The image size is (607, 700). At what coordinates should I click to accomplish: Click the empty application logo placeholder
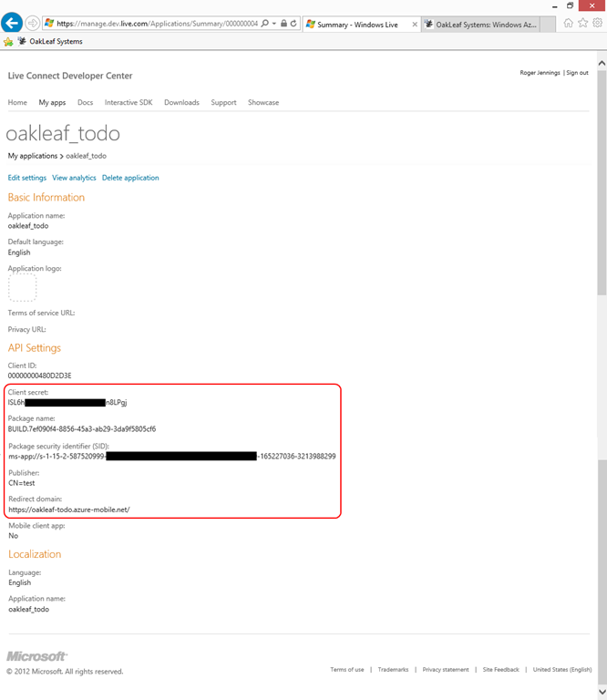[x=22, y=287]
